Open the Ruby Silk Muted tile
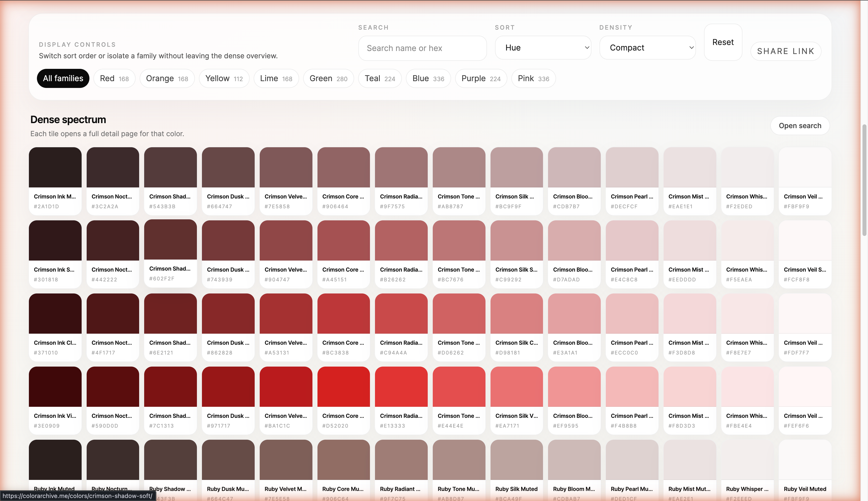Screen dimensions: 868x501 (x=517, y=470)
